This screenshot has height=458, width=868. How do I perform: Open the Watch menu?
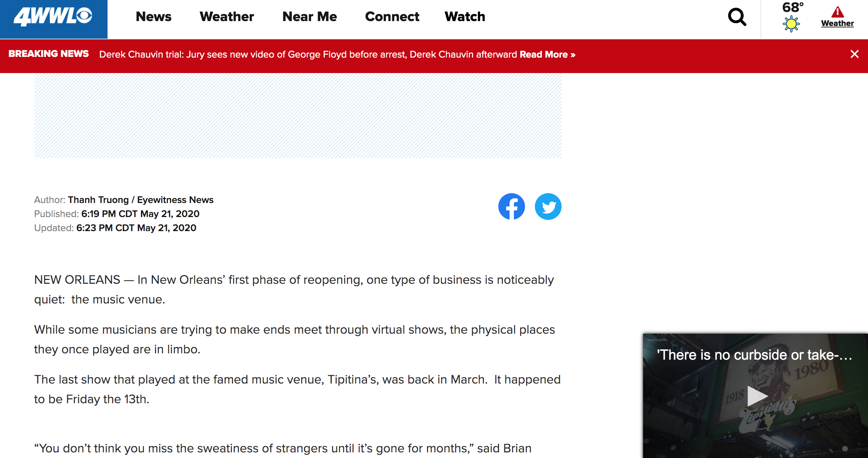tap(465, 17)
